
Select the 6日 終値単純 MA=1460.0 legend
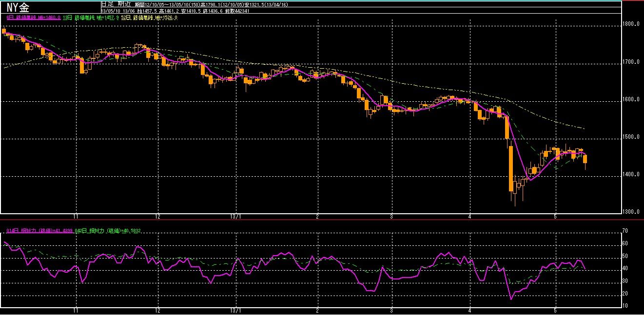click(33, 18)
